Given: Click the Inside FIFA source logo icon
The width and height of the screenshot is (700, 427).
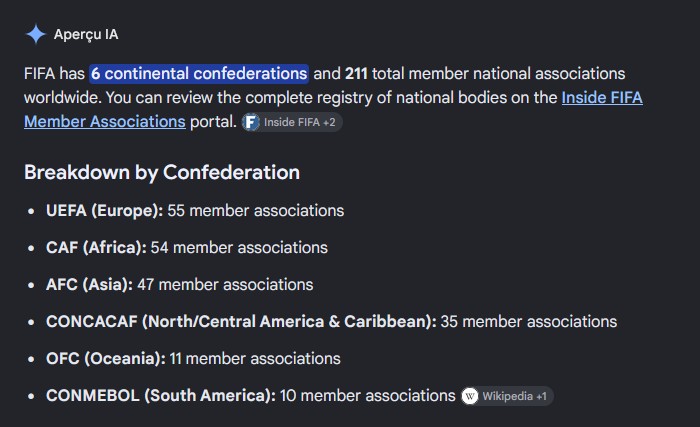Looking at the screenshot, I should pos(251,122).
